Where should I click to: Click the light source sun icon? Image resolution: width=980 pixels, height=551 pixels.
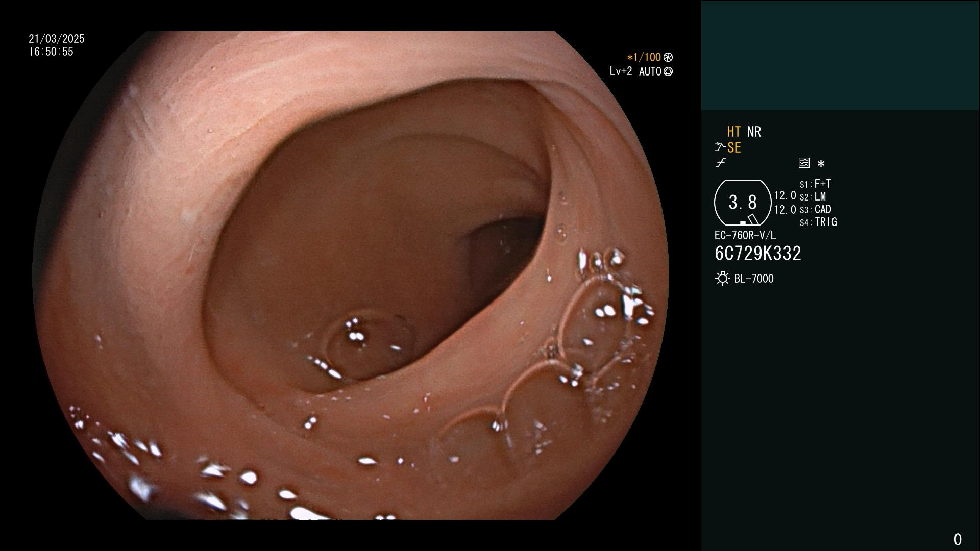tap(723, 279)
